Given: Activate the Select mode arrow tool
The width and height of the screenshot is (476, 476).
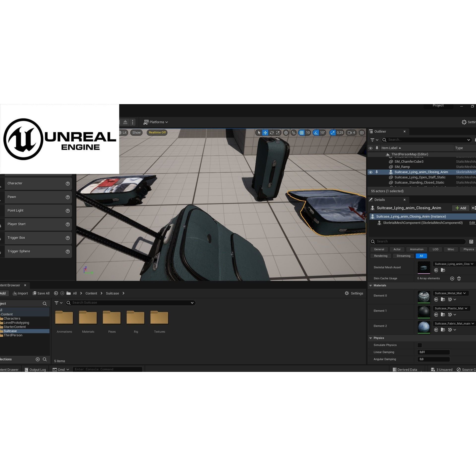Looking at the screenshot, I should click(x=259, y=133).
